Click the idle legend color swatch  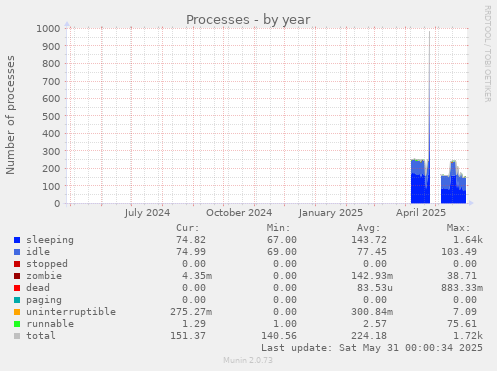click(17, 252)
